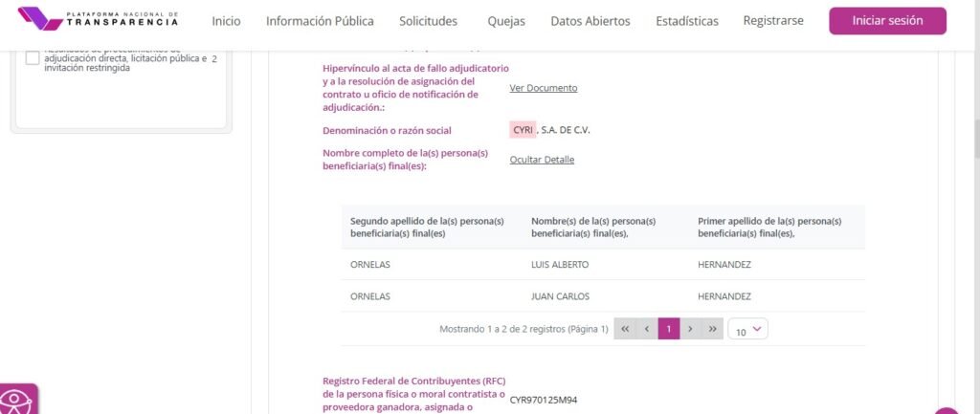Select page 1 in pagination
This screenshot has height=414, width=980.
669,329
